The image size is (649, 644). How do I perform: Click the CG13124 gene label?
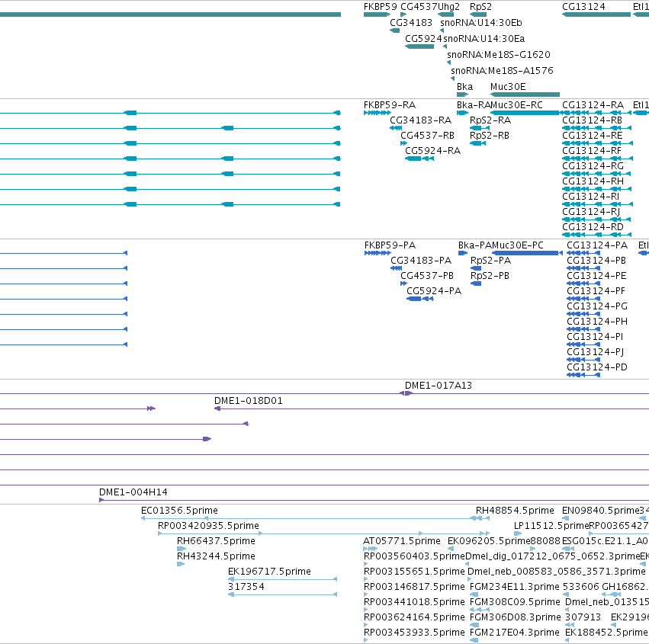[x=583, y=7]
